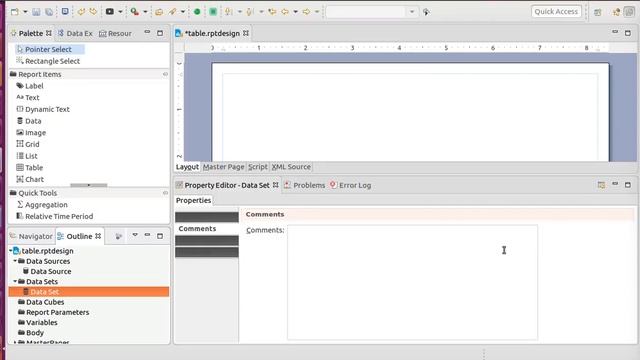640x360 pixels.
Task: Open the Forward history dropdown arrow
Action: coord(317,12)
